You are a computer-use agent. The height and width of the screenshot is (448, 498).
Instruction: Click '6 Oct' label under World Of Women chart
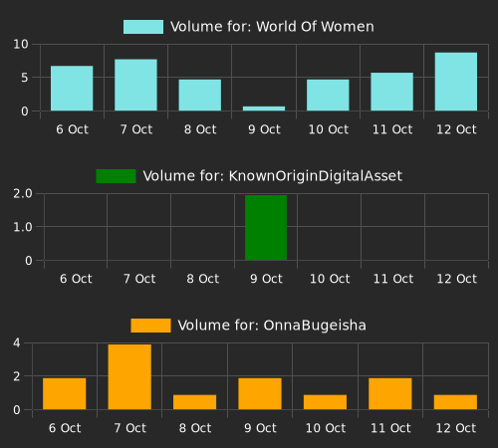[72, 129]
